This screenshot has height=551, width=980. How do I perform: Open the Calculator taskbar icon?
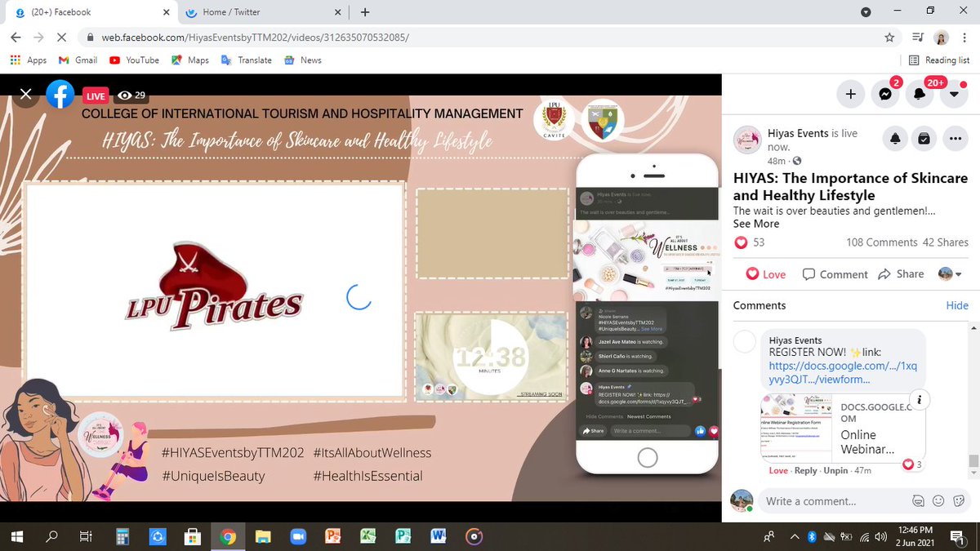pyautogui.click(x=122, y=536)
